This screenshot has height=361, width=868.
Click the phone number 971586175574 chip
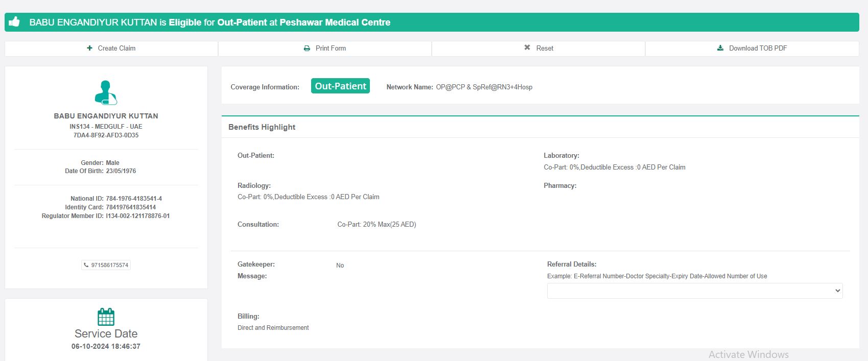point(106,265)
